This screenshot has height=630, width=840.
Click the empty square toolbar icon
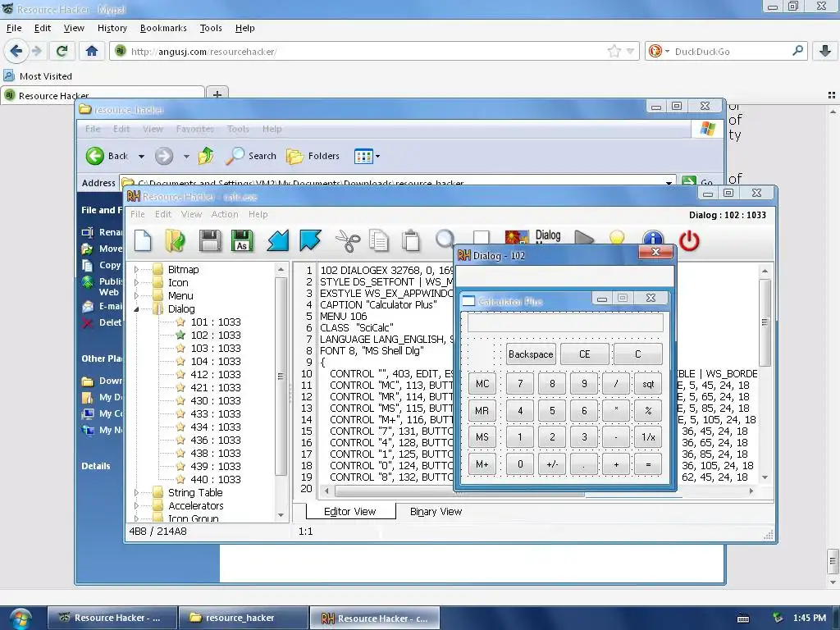pyautogui.click(x=481, y=237)
